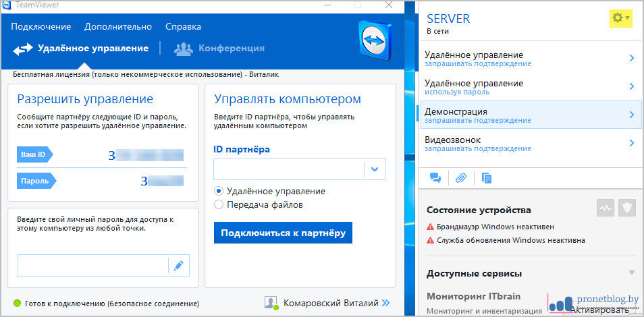This screenshot has width=644, height=317.
Task: Open the Подключение menu
Action: point(41,27)
